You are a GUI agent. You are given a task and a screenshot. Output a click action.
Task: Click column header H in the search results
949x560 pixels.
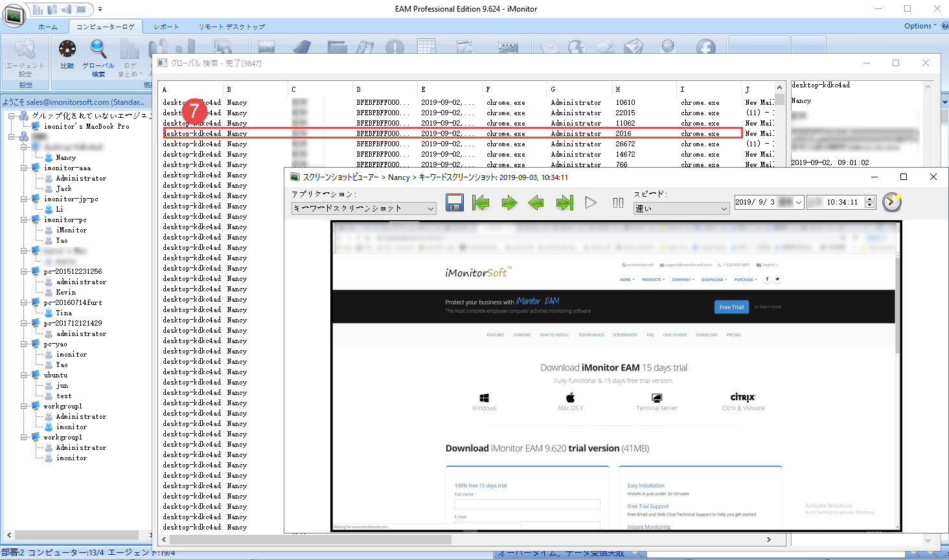(645, 89)
